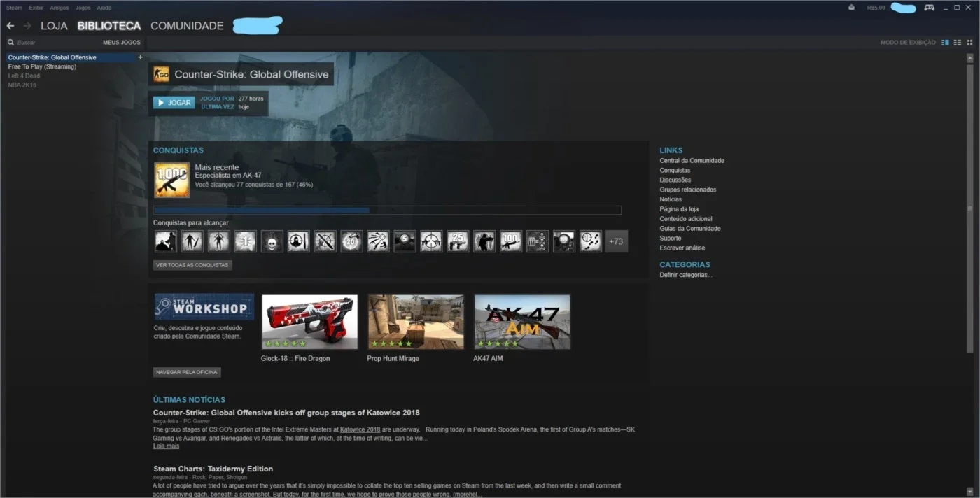Select the achievement icon showing 20
The width and height of the screenshot is (980, 498).
(x=351, y=241)
